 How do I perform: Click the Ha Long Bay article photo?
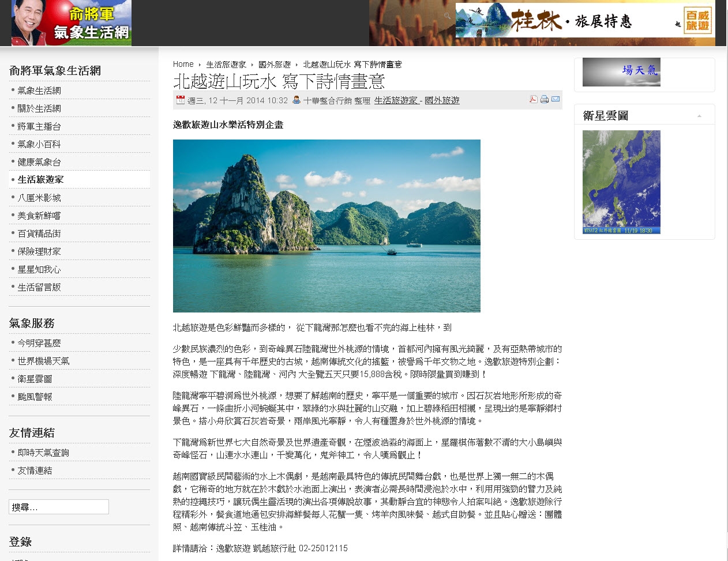327,225
